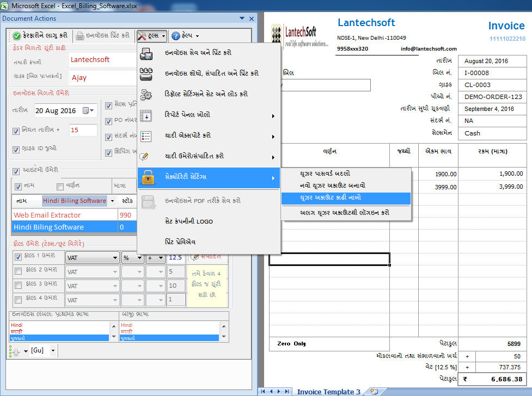The width and height of the screenshot is (532, 396).
Task: Uncheck the field 1 add checkbox
Action: point(19,257)
